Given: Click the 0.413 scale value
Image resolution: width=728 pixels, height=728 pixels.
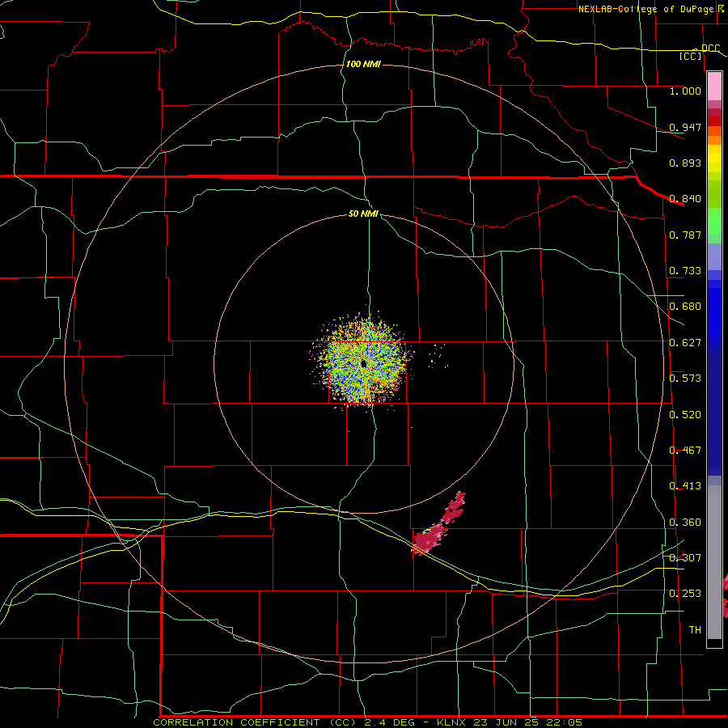Looking at the screenshot, I should 685,486.
